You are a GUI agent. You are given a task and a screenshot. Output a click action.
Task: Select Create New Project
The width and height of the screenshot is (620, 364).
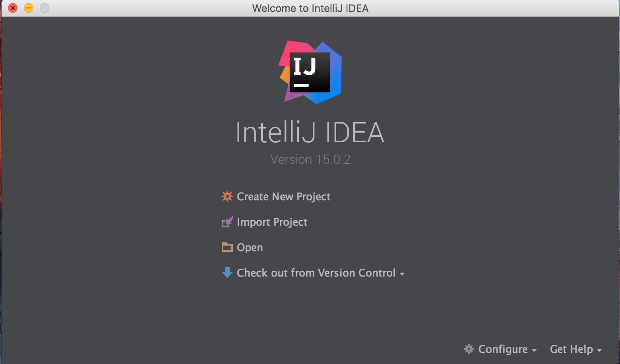coord(283,196)
